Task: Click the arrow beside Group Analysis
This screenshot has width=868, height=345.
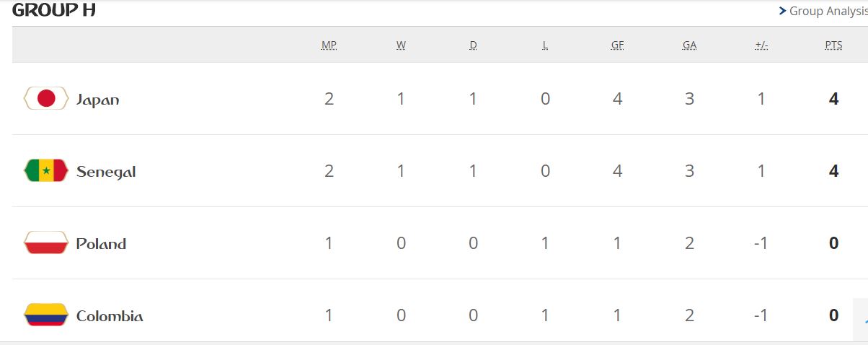Action: [782, 11]
